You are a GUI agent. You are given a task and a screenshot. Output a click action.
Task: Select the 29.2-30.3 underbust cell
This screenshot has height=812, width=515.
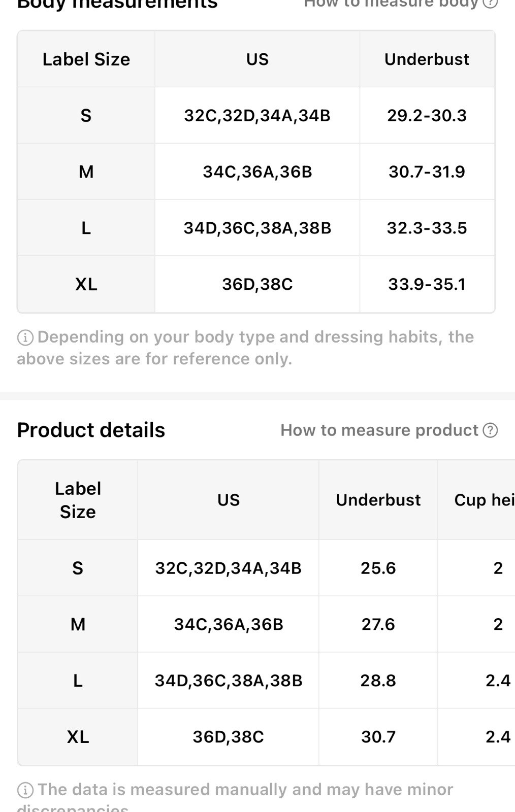pyautogui.click(x=427, y=116)
